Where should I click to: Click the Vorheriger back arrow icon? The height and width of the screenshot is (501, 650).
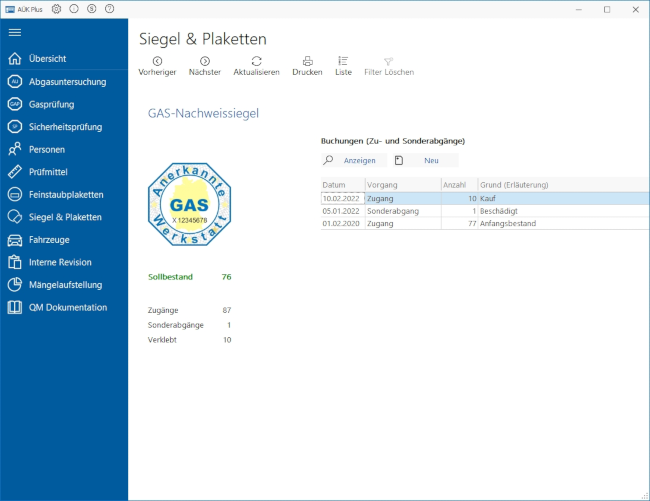click(x=157, y=61)
